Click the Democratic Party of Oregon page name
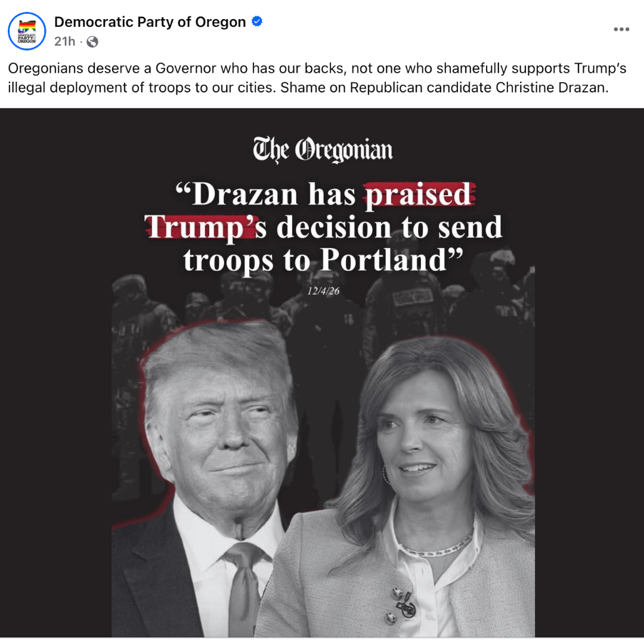 150,22
